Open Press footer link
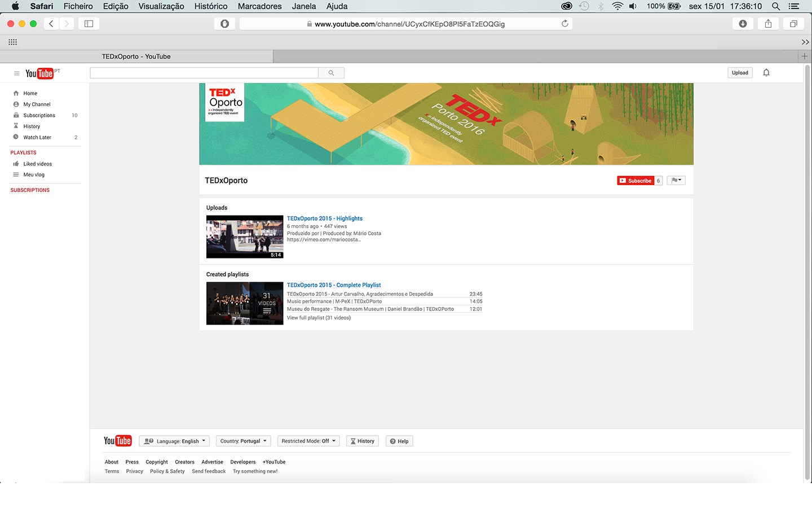This screenshot has width=812, height=508. (x=132, y=462)
